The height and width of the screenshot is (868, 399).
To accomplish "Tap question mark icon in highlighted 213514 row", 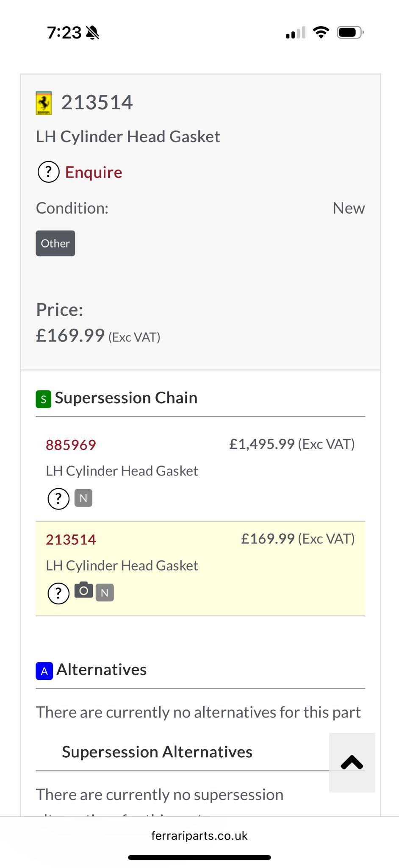I will (x=58, y=593).
